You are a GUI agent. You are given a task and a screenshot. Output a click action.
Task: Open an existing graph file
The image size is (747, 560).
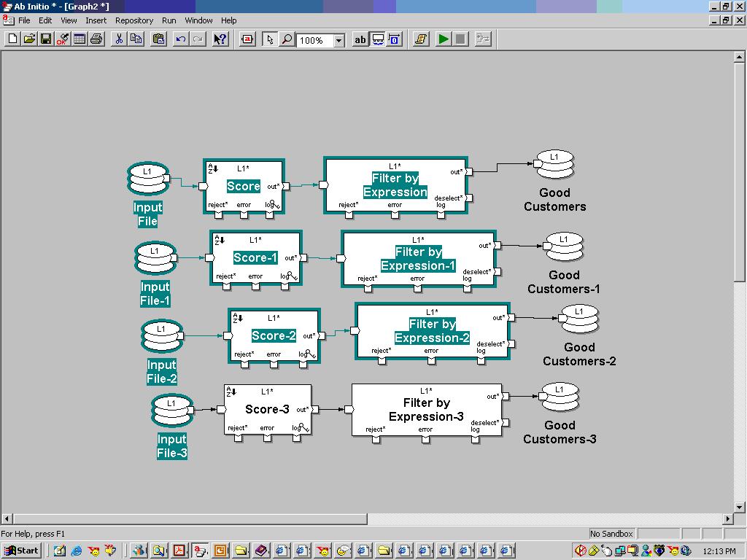click(x=28, y=39)
